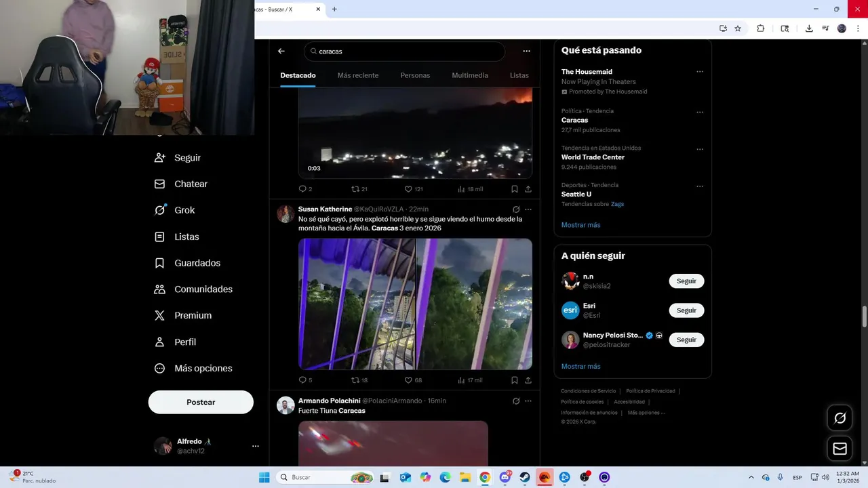Click Grok icon on Armando Polachini post
Screen dimensions: 868x488
[x=516, y=401]
